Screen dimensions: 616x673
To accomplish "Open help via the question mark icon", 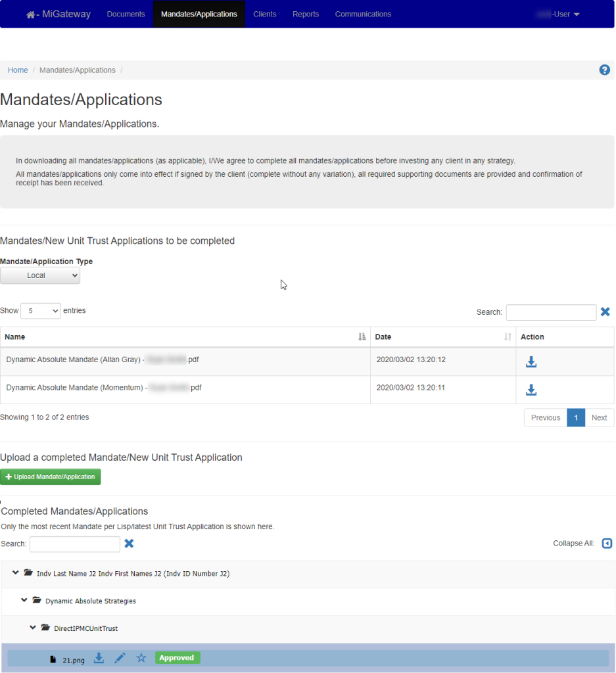I will click(x=604, y=70).
